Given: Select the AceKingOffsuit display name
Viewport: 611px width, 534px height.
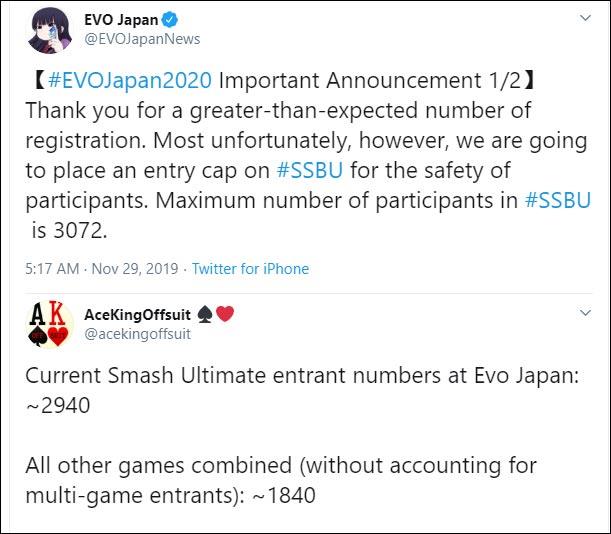Looking at the screenshot, I should coord(138,314).
